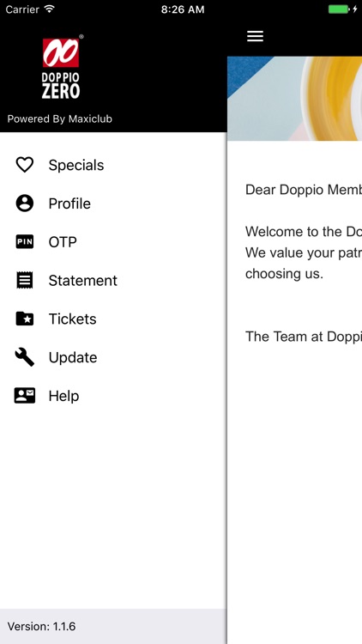This screenshot has width=362, height=644.
Task: Tap the star folder icon beside Tickets
Action: 25,319
